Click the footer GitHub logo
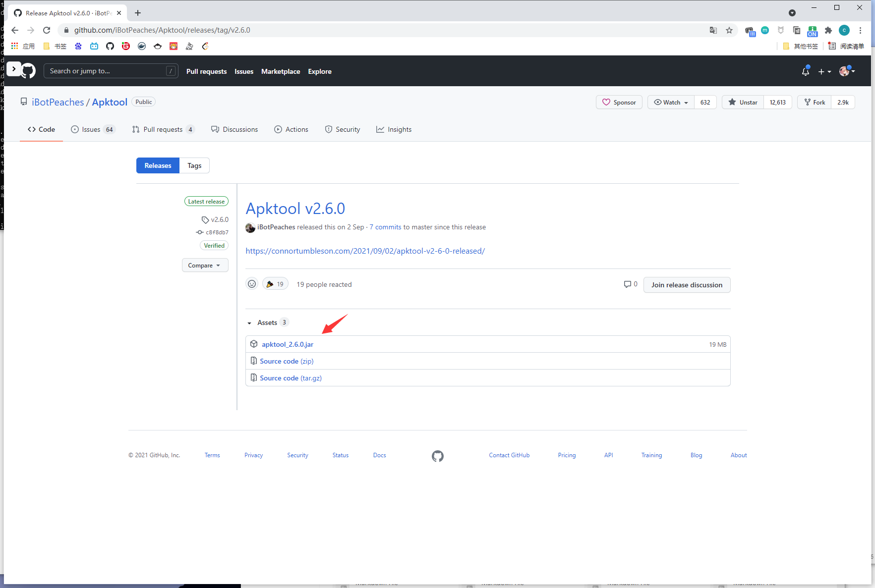875x588 pixels. [x=437, y=456]
